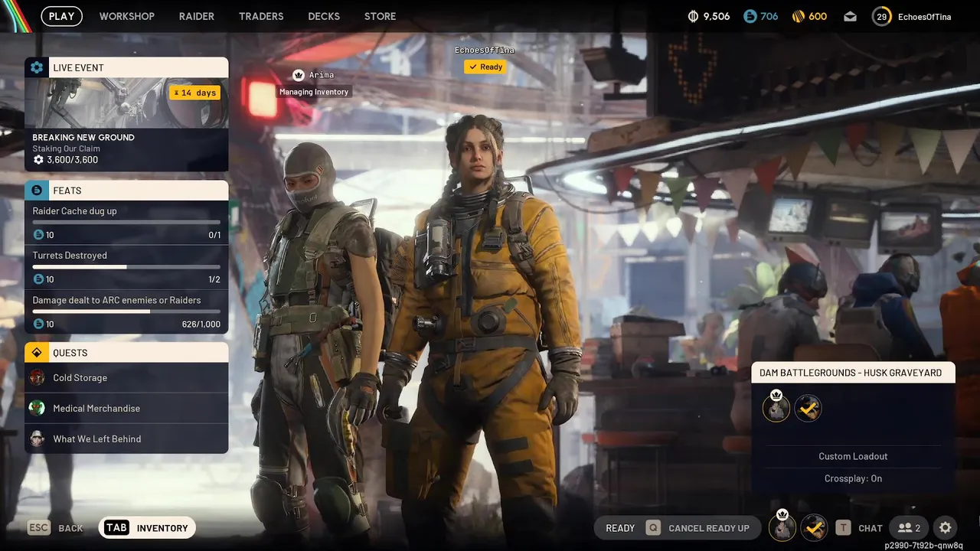This screenshot has height=551, width=980.
Task: Click the Ready badge under EchoesOfTina
Action: (485, 67)
